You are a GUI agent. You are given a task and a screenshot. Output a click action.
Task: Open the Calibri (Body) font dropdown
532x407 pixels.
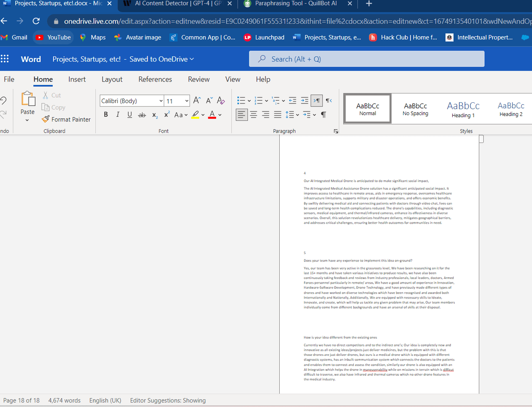coord(161,101)
